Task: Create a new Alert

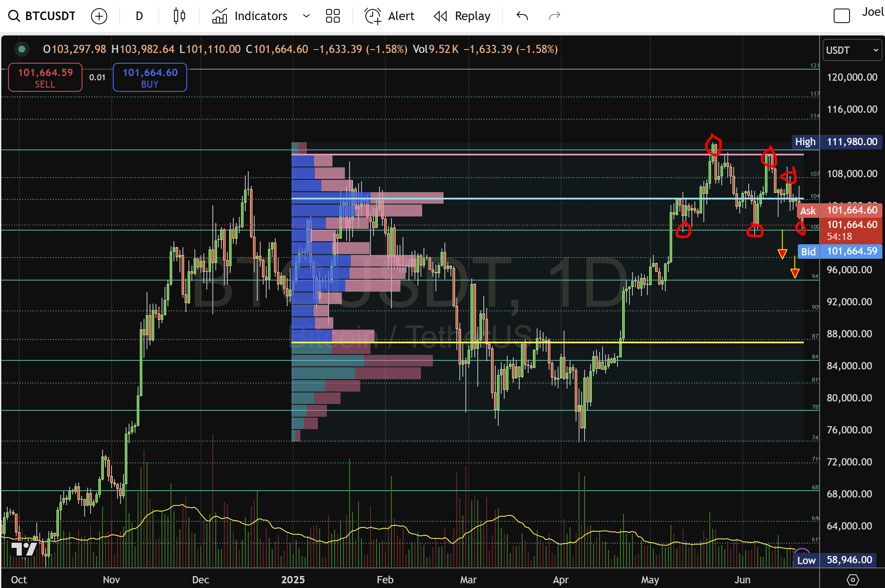Action: (x=389, y=16)
